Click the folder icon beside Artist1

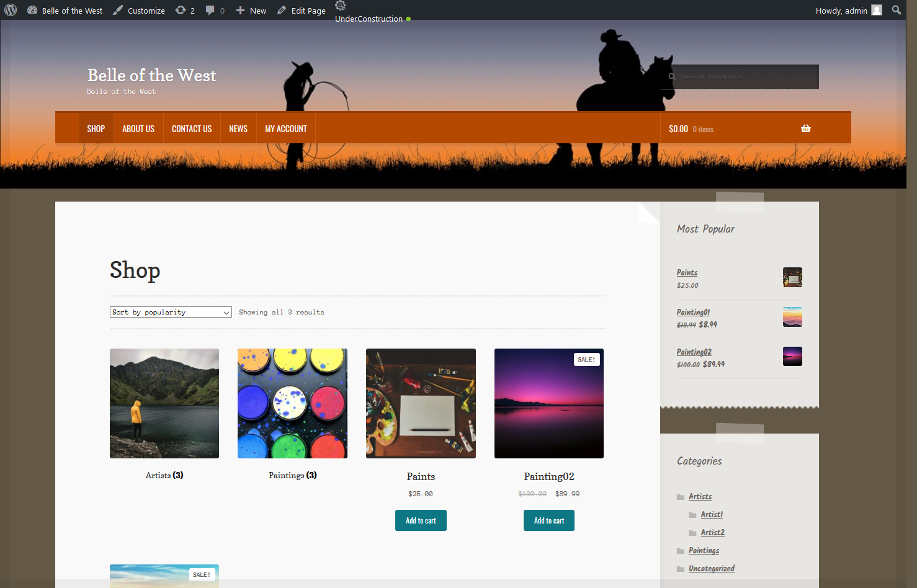(692, 515)
